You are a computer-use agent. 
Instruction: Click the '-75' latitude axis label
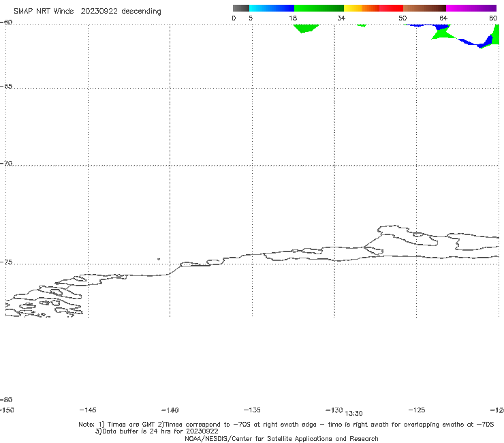coord(6,262)
